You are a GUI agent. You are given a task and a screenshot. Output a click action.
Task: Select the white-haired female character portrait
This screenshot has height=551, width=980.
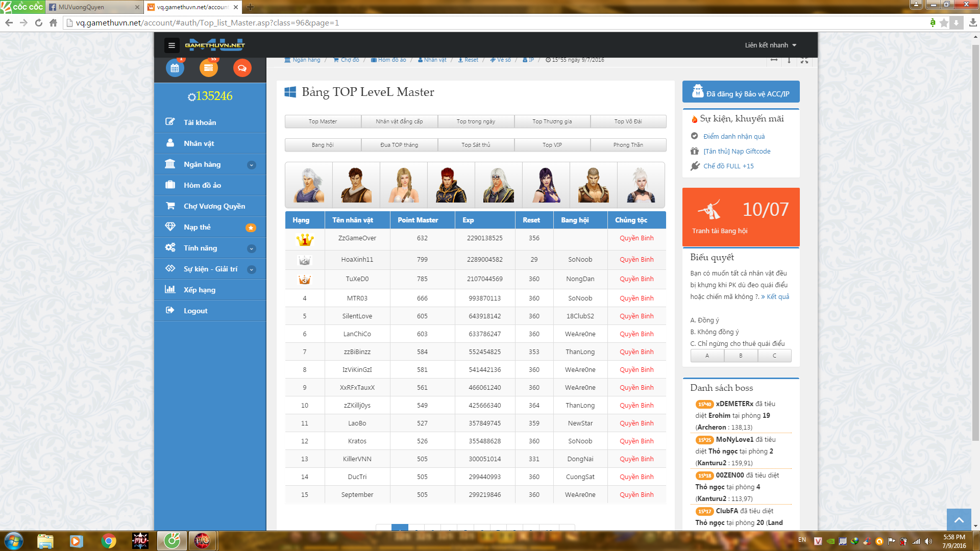coord(641,185)
